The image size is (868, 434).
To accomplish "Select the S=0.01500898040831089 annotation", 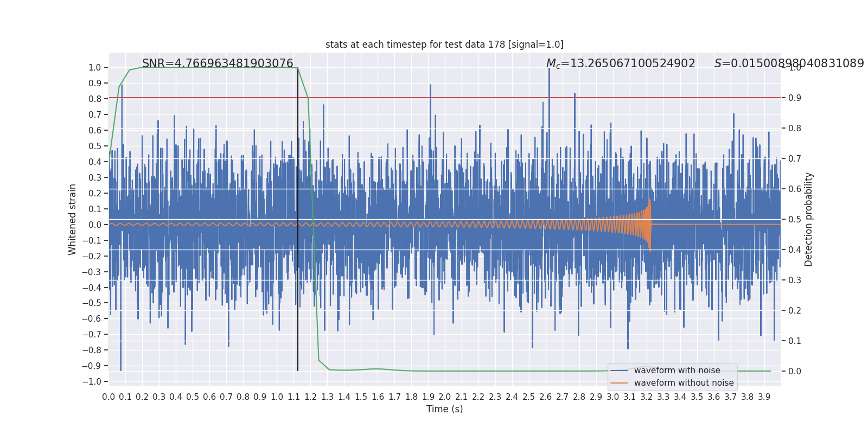I will 789,63.
